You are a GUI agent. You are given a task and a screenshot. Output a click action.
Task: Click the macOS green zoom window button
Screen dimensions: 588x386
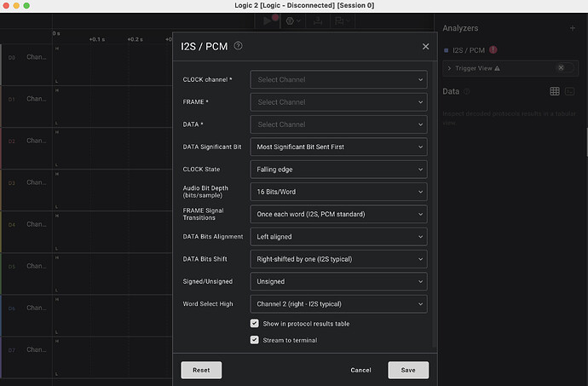[x=26, y=6]
